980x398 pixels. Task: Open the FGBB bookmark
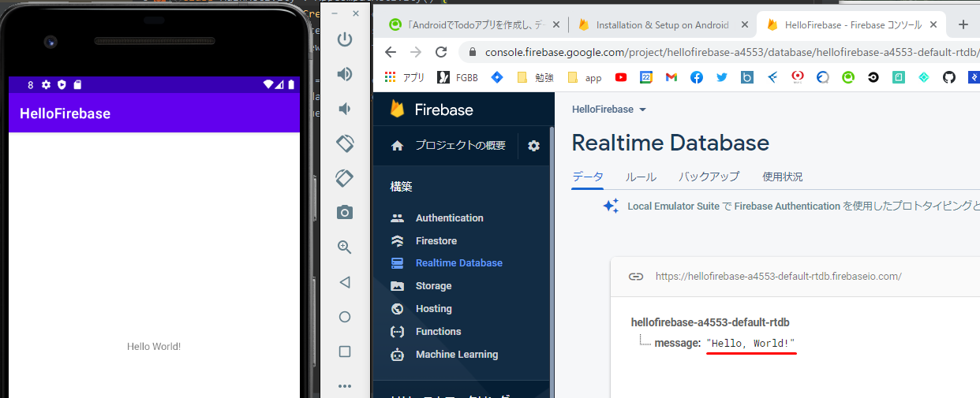tap(457, 77)
